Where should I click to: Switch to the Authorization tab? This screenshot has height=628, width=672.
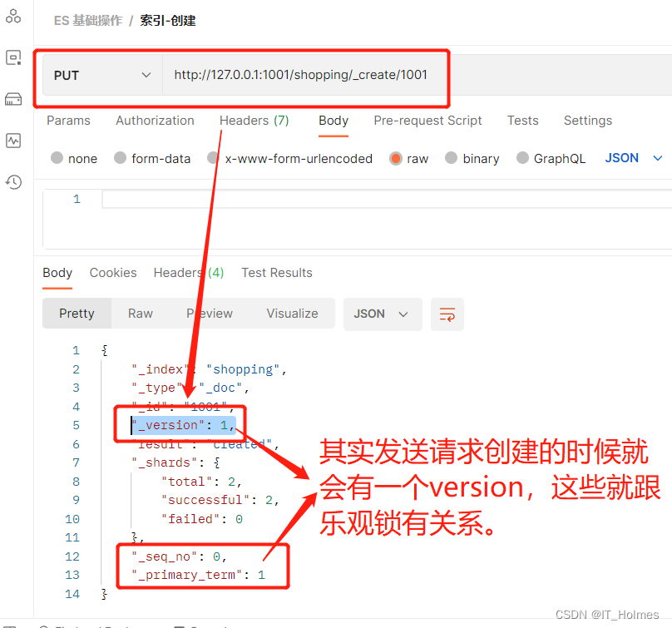point(156,121)
